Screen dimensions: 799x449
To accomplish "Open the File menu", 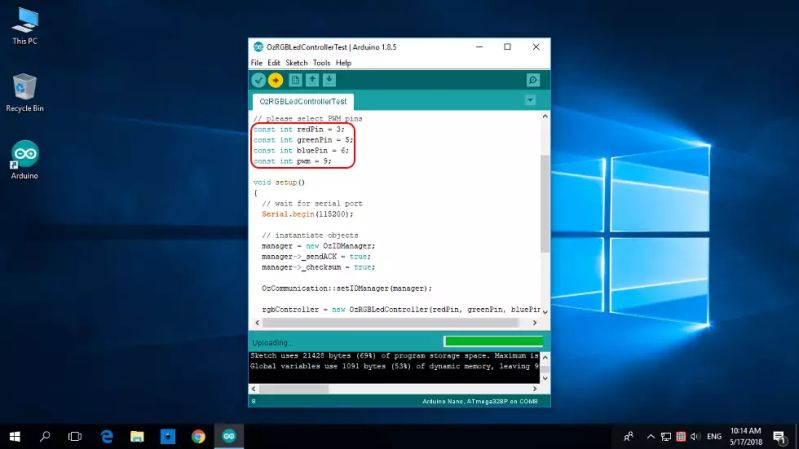I will pos(256,63).
